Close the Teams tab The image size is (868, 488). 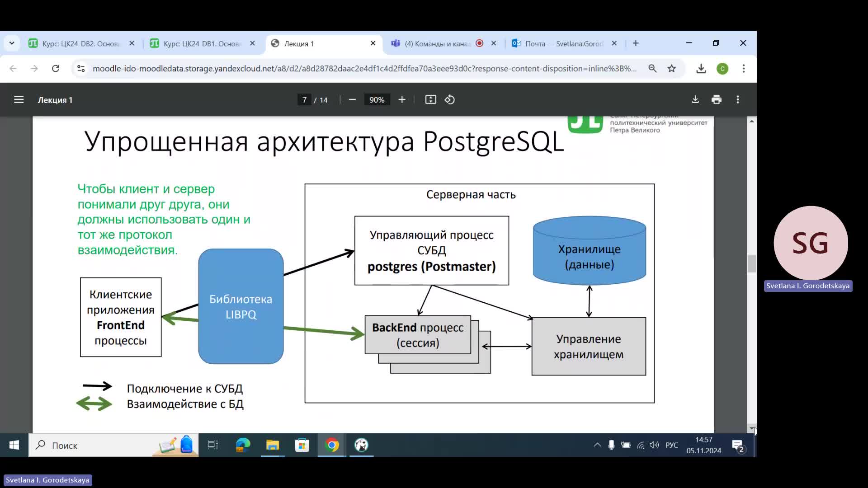(x=494, y=43)
